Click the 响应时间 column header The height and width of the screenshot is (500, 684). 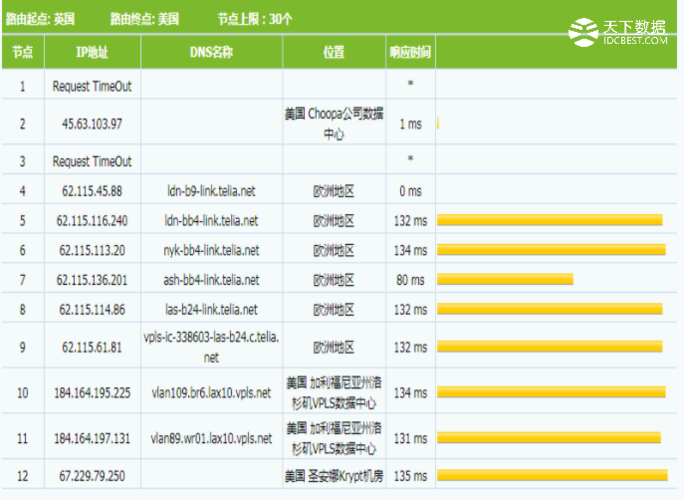click(410, 52)
